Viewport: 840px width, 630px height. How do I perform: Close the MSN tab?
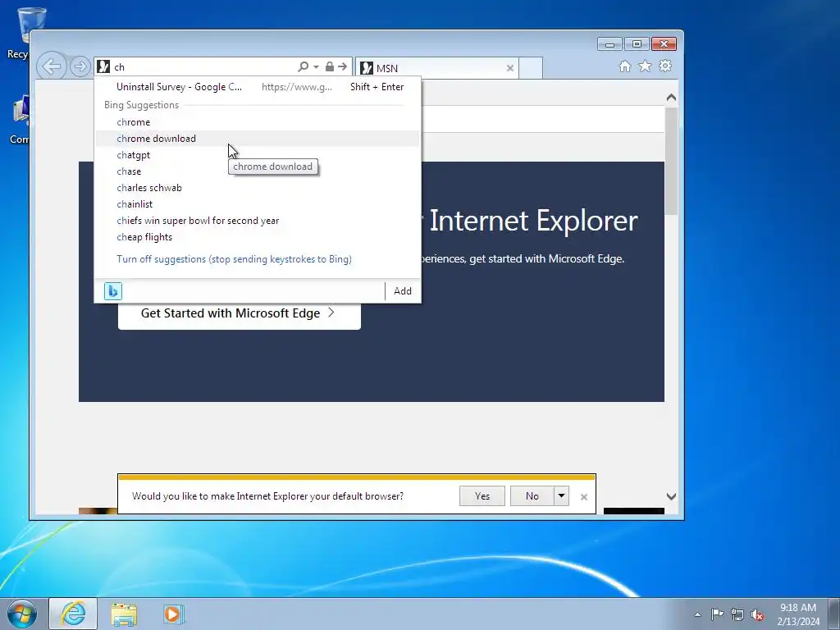[510, 68]
